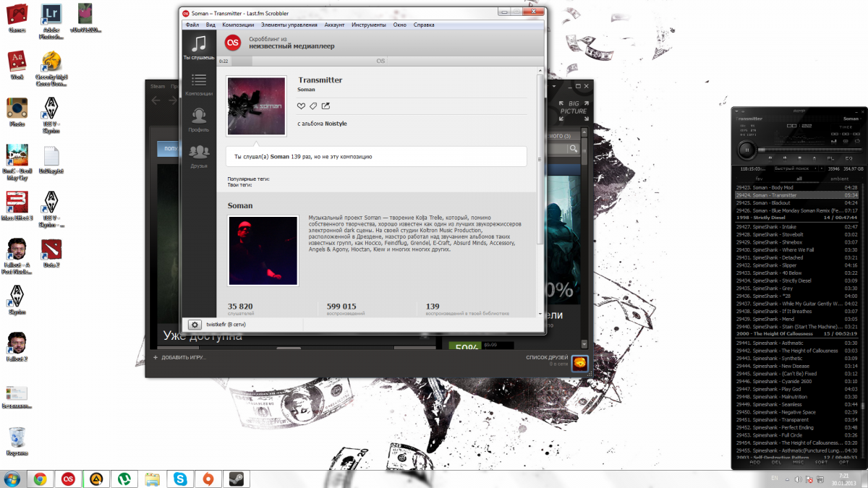The image size is (868, 488).
Task: Open the MISC menu in AIMP playlist
Action: pyautogui.click(x=799, y=462)
